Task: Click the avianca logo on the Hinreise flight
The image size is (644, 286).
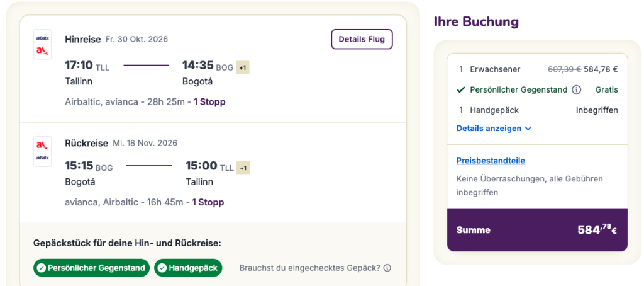Action: 43,50
